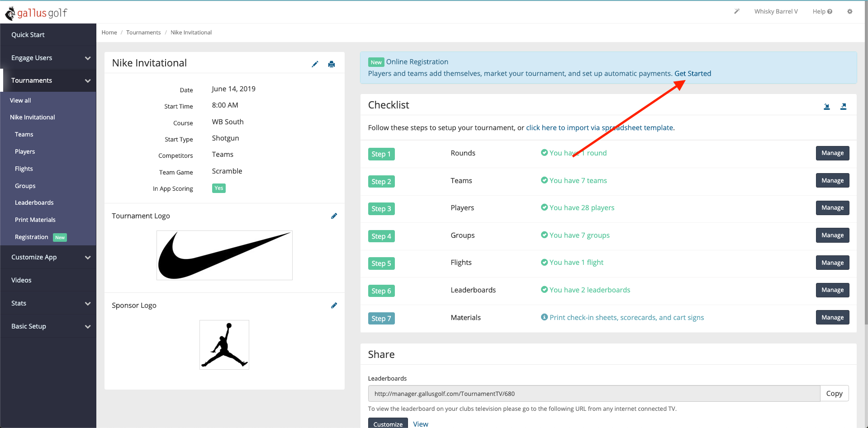Click the magic wand icon in top bar
Image resolution: width=868 pixels, height=428 pixels.
click(x=737, y=11)
